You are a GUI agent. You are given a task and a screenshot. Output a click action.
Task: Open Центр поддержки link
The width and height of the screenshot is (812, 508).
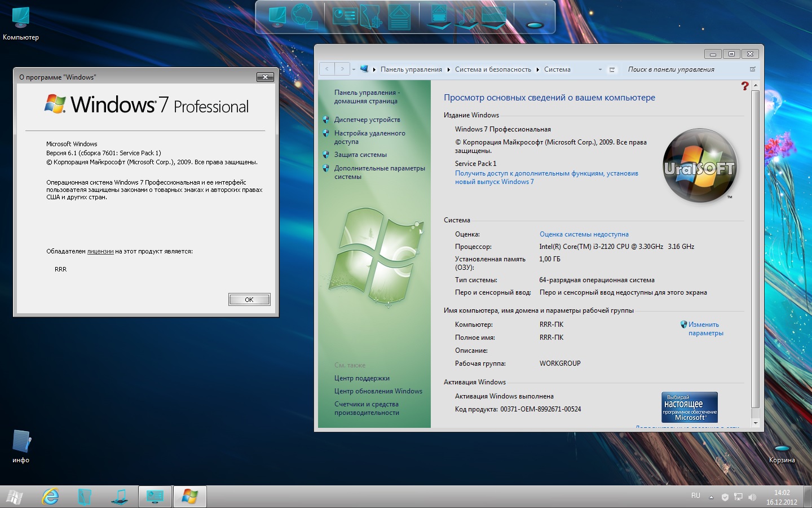[362, 378]
